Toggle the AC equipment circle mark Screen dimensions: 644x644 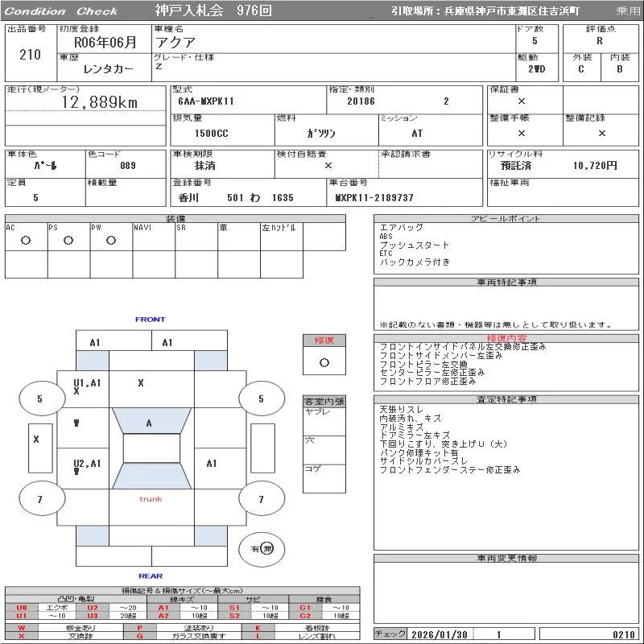pos(26,241)
